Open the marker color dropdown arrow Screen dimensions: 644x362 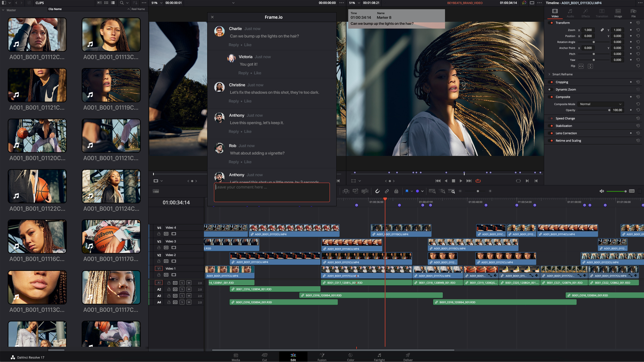click(422, 191)
